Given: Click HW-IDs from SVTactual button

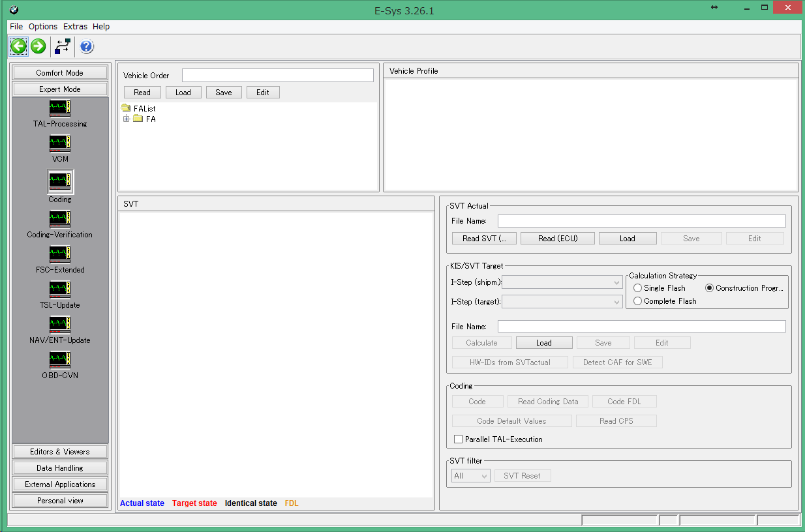Looking at the screenshot, I should point(510,362).
